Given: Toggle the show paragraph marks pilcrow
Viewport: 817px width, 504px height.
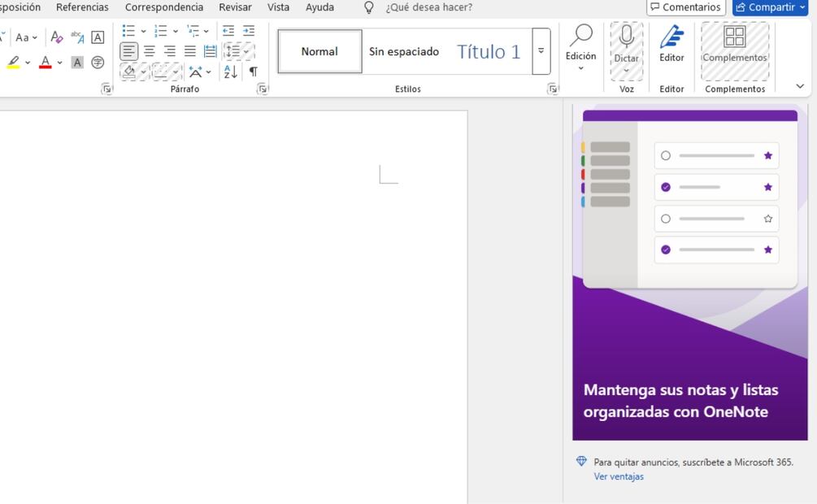Looking at the screenshot, I should [253, 72].
